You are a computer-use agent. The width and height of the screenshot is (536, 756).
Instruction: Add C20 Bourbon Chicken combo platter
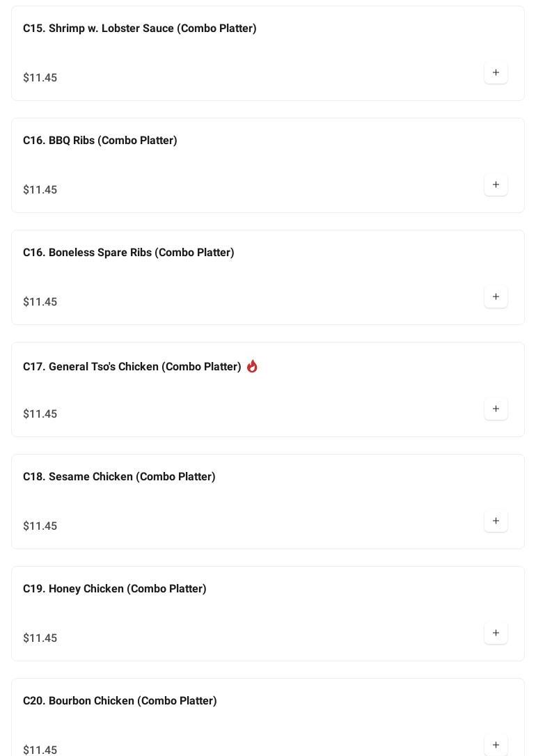(496, 744)
